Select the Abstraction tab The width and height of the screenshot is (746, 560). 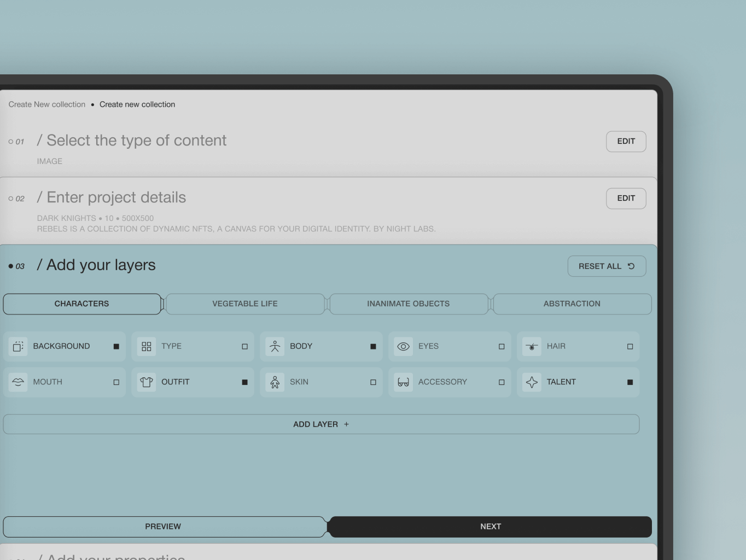pyautogui.click(x=572, y=304)
